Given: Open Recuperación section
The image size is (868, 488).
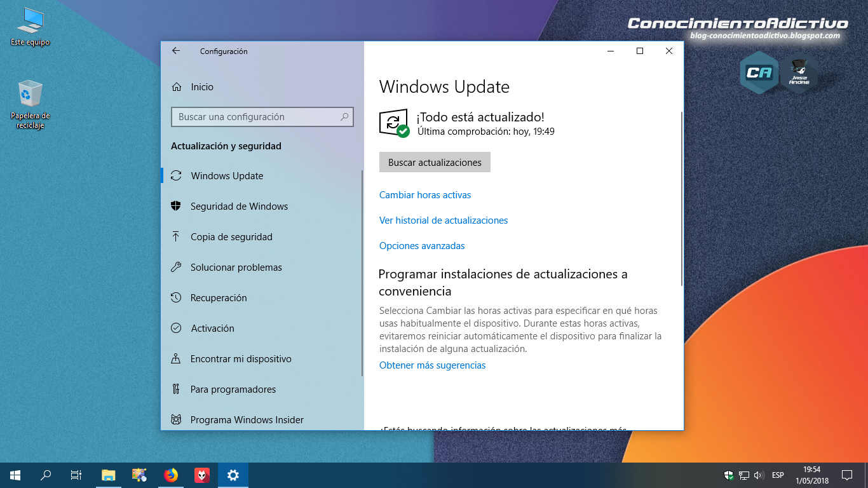Looking at the screenshot, I should pyautogui.click(x=261, y=298).
